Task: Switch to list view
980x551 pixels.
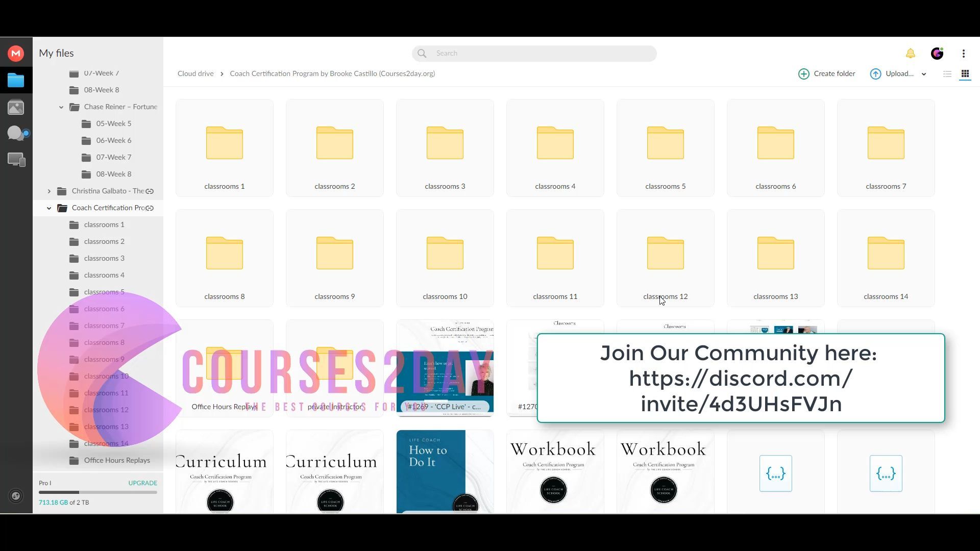Action: tap(947, 74)
